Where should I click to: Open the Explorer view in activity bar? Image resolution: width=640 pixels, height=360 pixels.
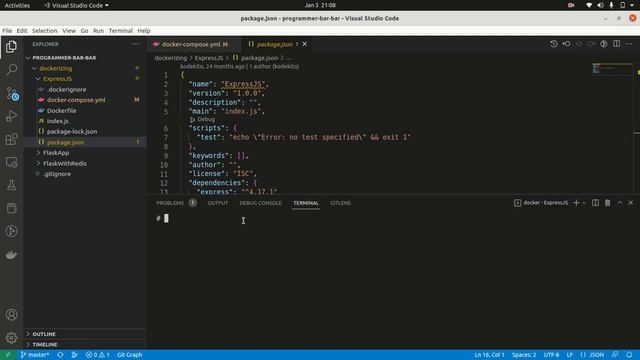click(x=11, y=47)
